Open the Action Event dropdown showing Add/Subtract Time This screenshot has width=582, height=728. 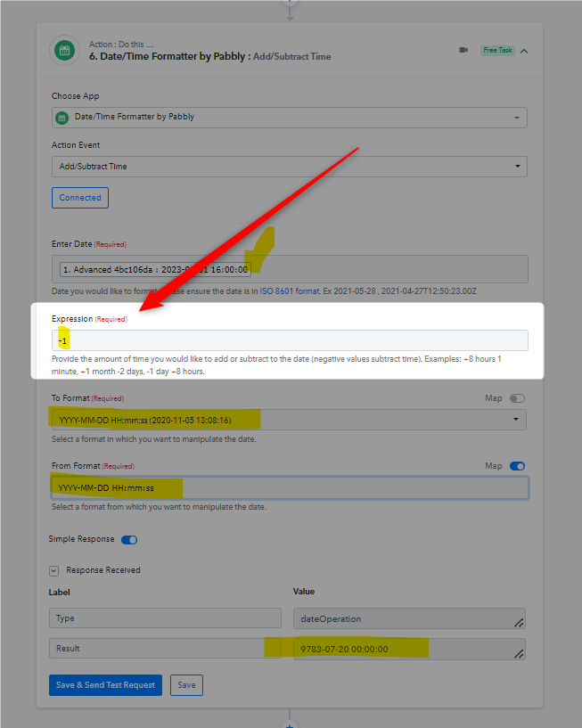(x=290, y=167)
